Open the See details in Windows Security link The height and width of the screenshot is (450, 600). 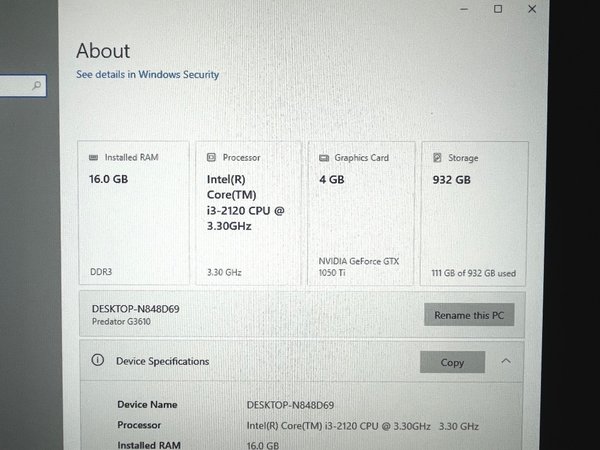point(148,74)
